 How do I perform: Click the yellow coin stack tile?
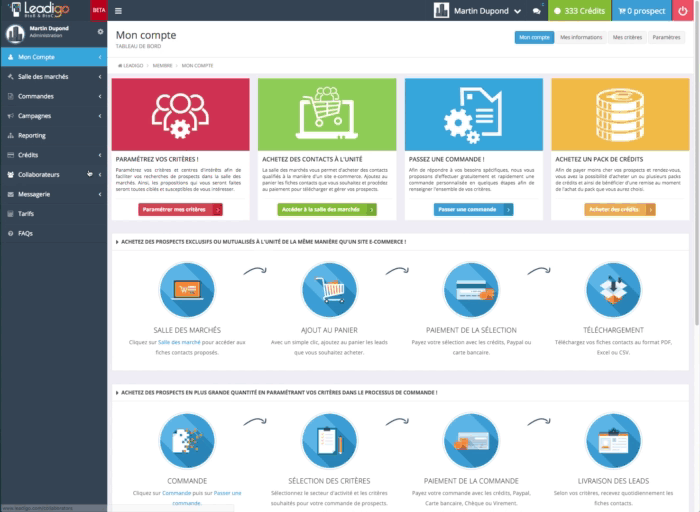tap(620, 114)
